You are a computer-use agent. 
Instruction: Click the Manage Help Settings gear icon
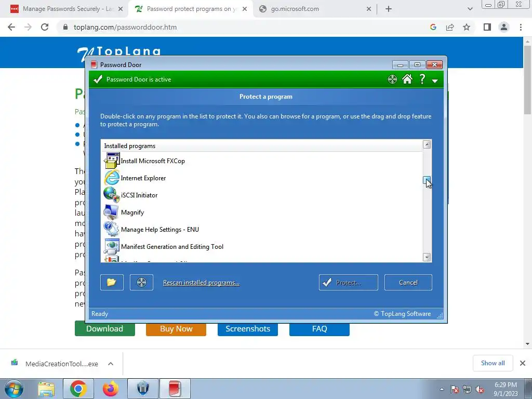pyautogui.click(x=111, y=229)
